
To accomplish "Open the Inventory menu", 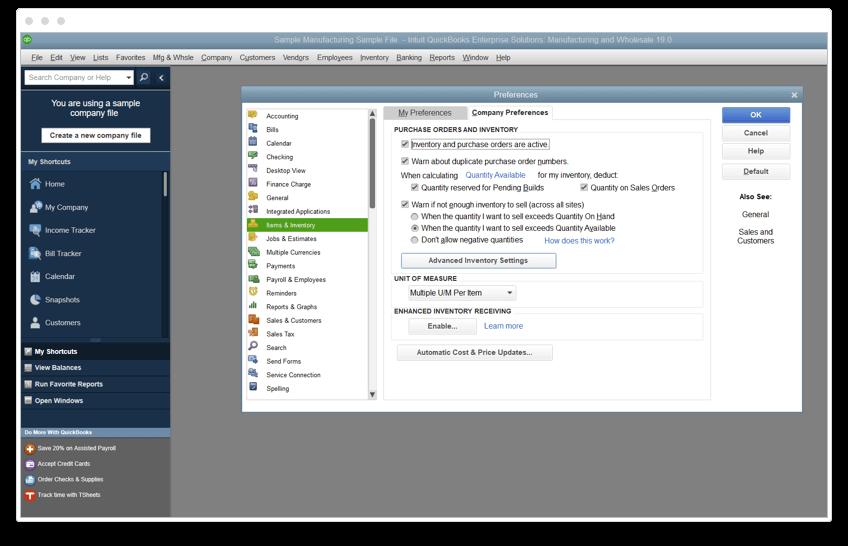I will pyautogui.click(x=374, y=57).
